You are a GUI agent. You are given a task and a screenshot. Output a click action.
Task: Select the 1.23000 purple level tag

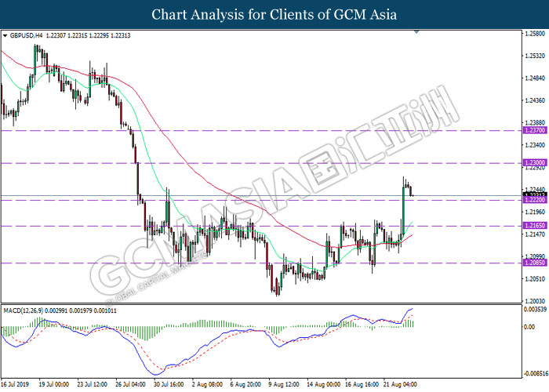pyautogui.click(x=535, y=163)
